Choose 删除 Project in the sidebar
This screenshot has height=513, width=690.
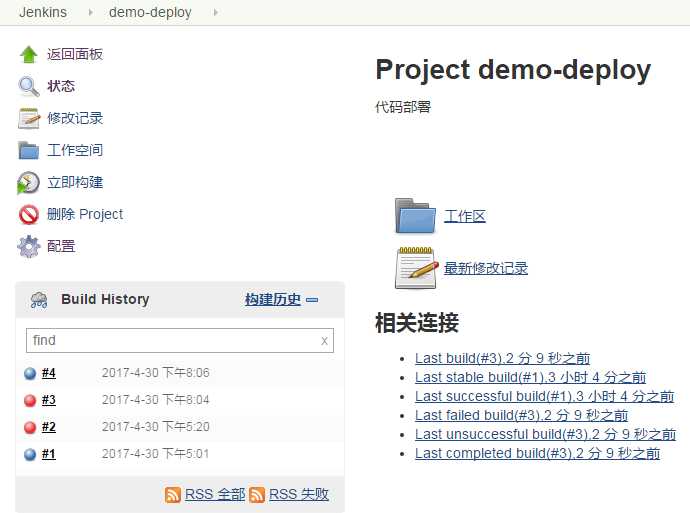tap(85, 214)
